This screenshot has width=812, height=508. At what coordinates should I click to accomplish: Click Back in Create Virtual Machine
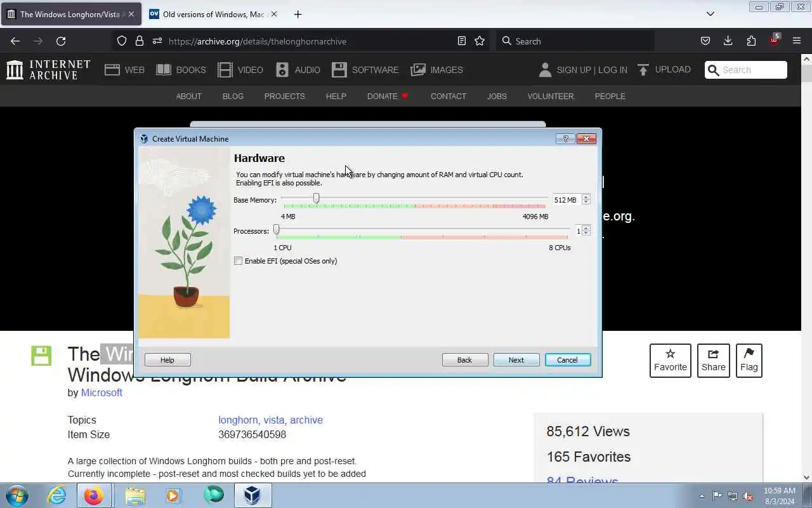point(465,360)
